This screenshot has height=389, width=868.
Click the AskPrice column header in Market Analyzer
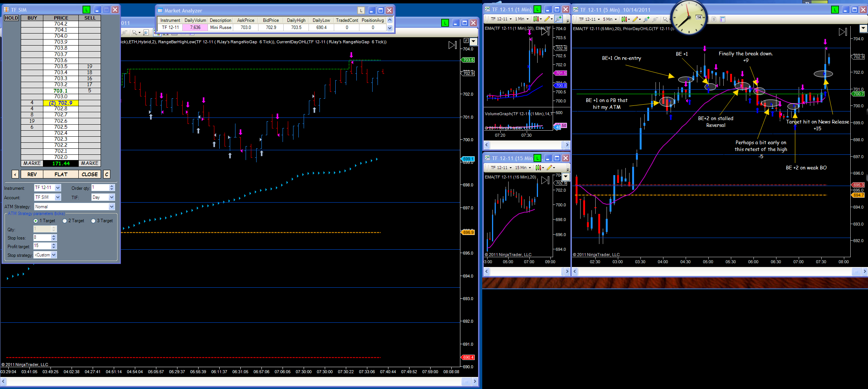(x=246, y=20)
